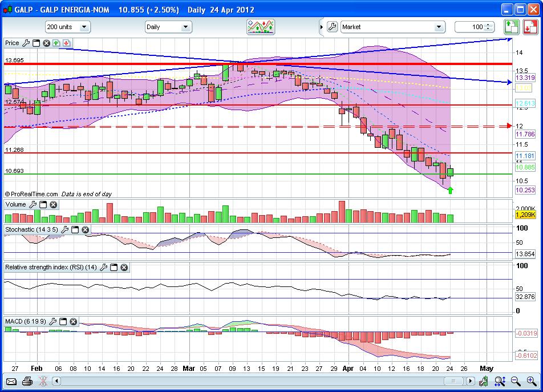Screen dimensions: 543x392
Task: Click the horizontal scrollbar thumb handle
Action: 453,381
